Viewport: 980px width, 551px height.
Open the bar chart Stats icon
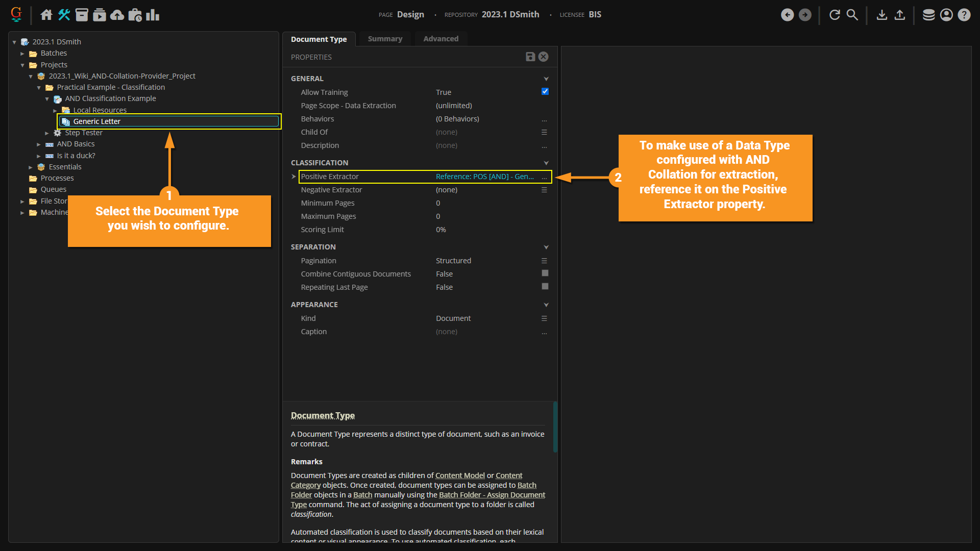153,15
